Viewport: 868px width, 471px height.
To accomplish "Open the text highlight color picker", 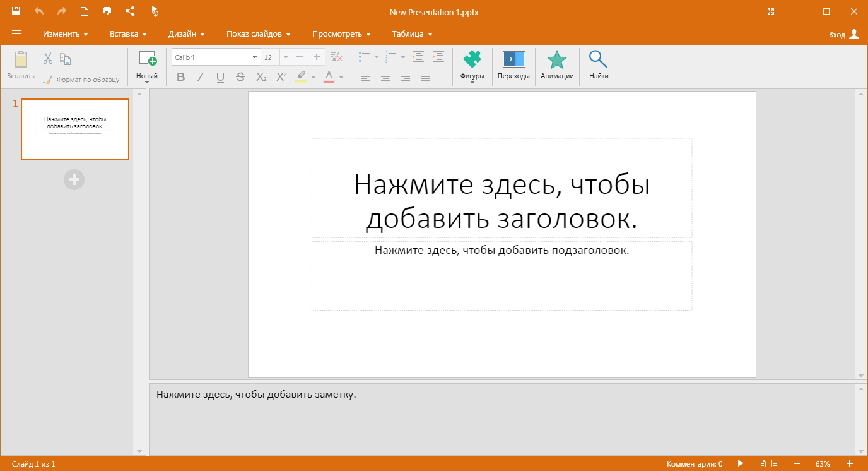I will (314, 77).
